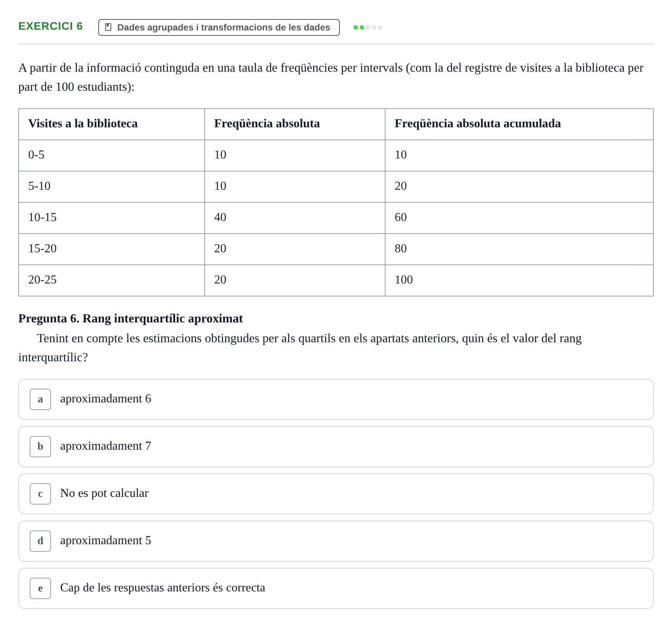Click the difficulty dots indicator
The width and height of the screenshot is (672, 628).
click(368, 27)
